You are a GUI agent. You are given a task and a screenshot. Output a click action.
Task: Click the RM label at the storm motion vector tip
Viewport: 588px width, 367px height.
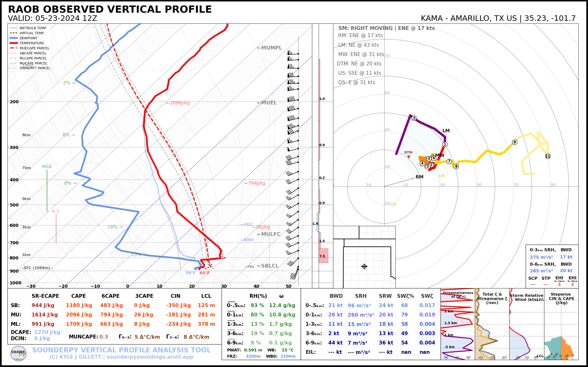[419, 177]
